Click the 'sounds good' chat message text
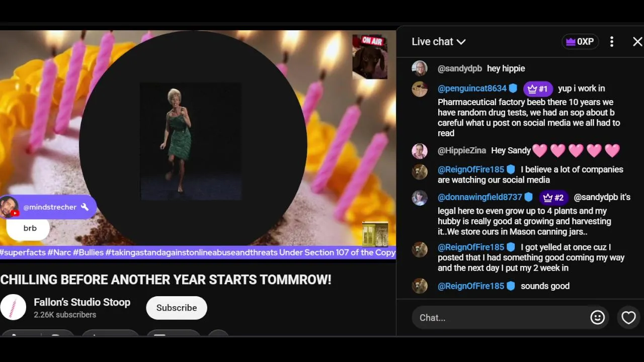The width and height of the screenshot is (644, 362). tap(545, 286)
